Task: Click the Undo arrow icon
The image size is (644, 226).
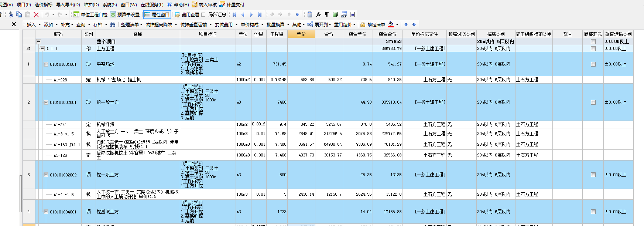Action: pyautogui.click(x=47, y=14)
